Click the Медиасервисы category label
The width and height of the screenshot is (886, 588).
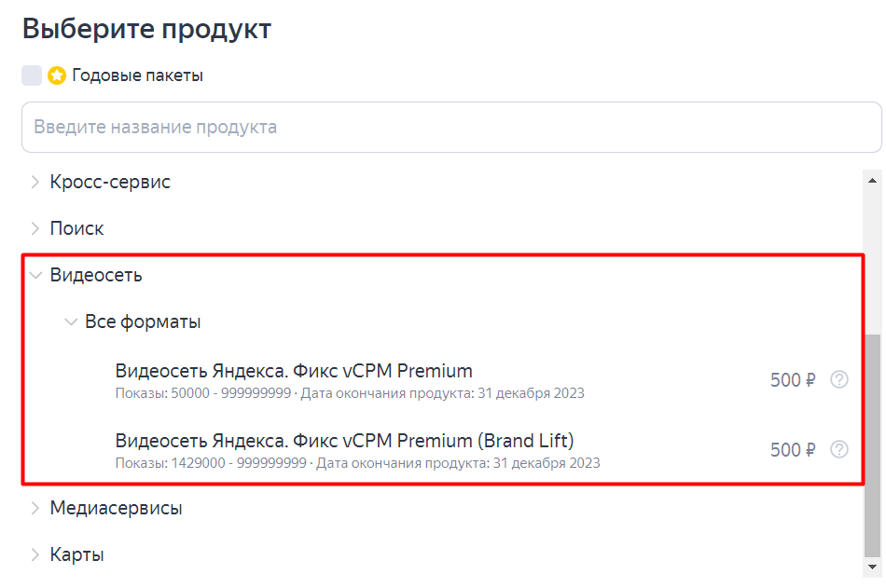click(x=116, y=508)
